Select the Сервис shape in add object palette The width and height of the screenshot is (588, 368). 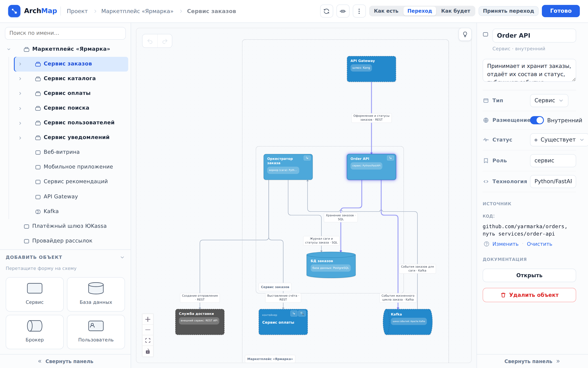click(x=35, y=294)
